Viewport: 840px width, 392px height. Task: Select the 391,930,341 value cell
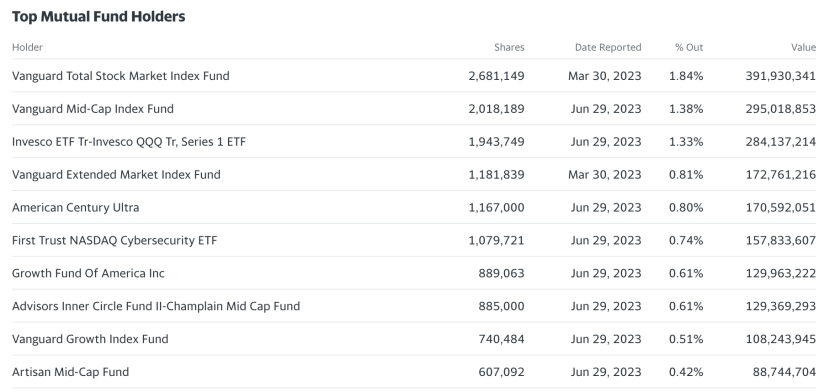click(781, 76)
